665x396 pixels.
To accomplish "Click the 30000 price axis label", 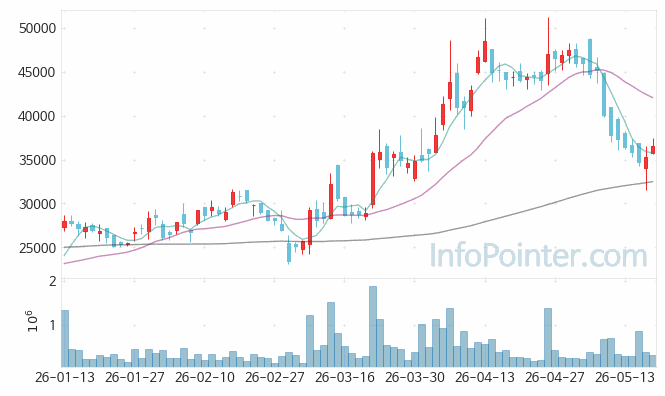I will [x=37, y=204].
